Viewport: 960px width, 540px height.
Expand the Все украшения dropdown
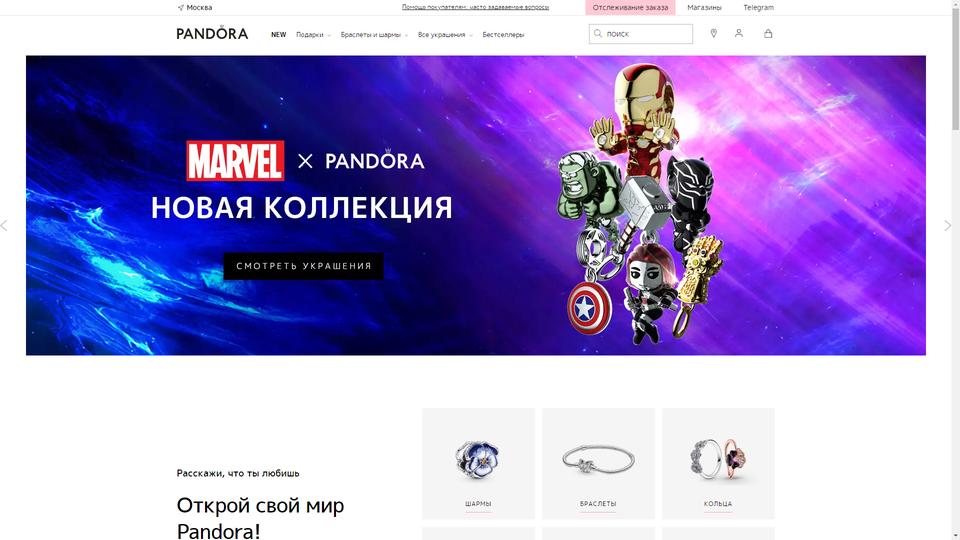[445, 35]
